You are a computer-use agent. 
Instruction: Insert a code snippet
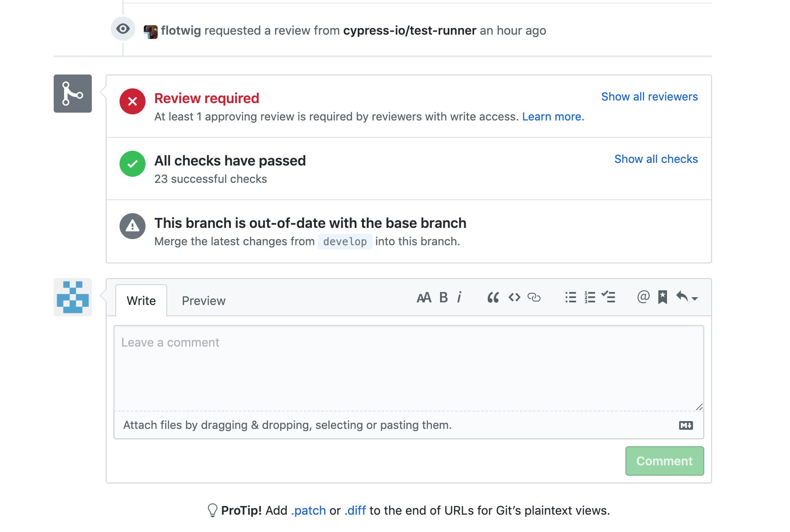pos(514,298)
